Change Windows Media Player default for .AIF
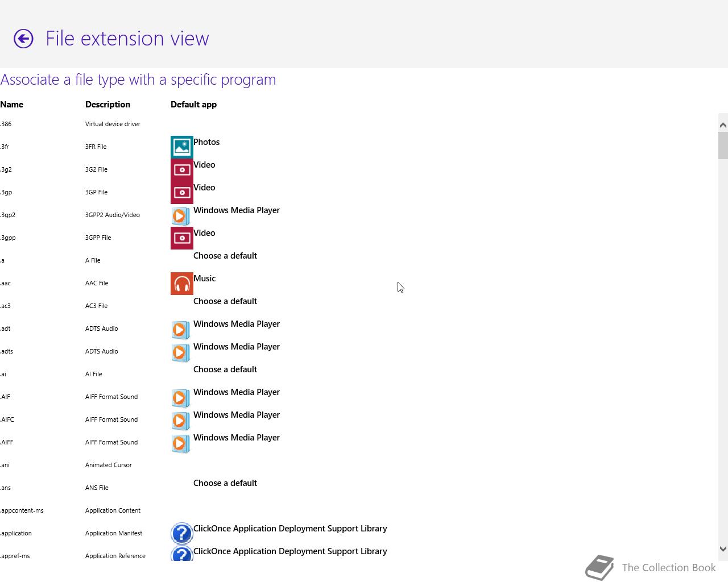Image resolution: width=728 pixels, height=582 pixels. tap(237, 392)
